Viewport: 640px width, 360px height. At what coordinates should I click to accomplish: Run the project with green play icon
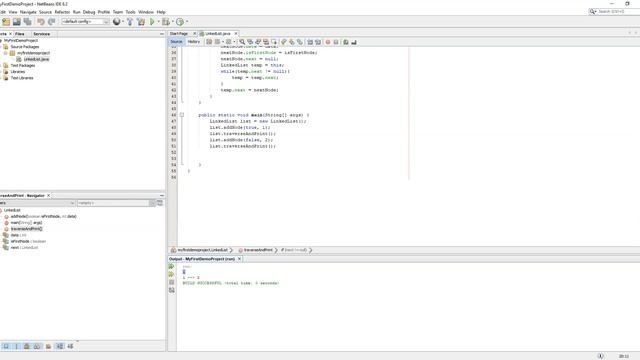point(152,22)
